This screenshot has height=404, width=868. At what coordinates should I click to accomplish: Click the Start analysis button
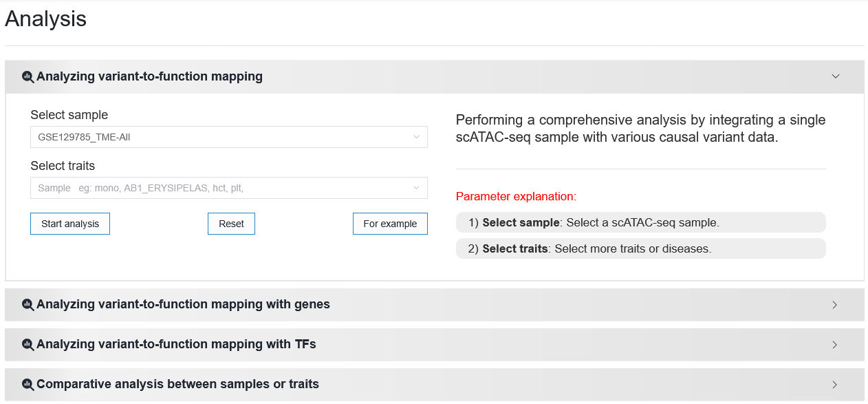(70, 224)
